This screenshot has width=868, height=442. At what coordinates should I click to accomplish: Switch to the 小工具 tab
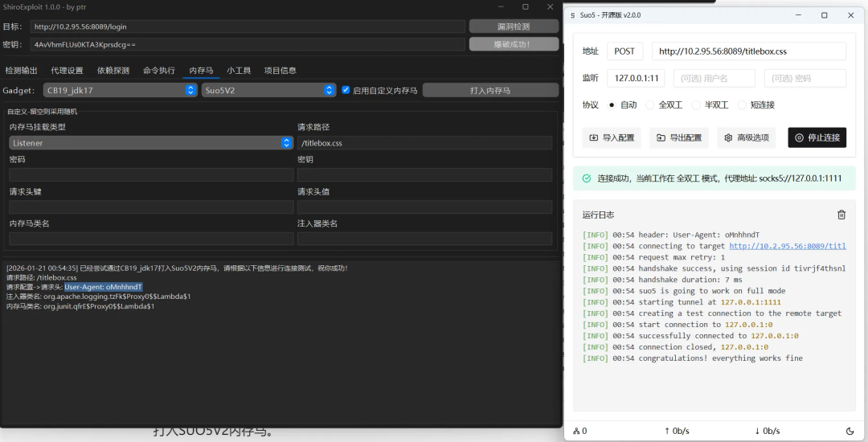coord(239,70)
